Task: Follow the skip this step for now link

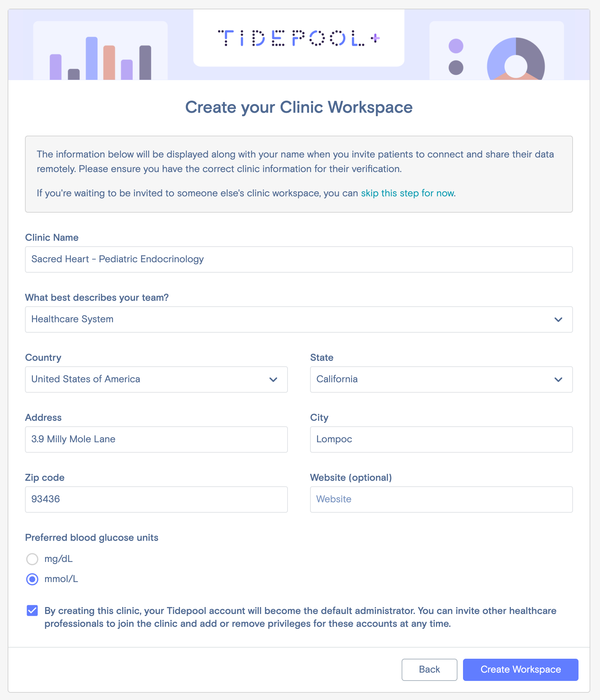Action: [x=407, y=193]
